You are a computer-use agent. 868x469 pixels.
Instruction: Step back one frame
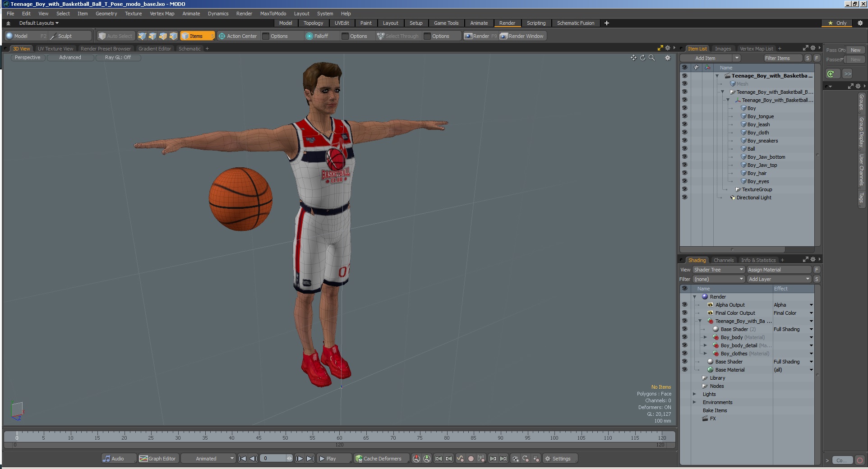[x=254, y=459]
